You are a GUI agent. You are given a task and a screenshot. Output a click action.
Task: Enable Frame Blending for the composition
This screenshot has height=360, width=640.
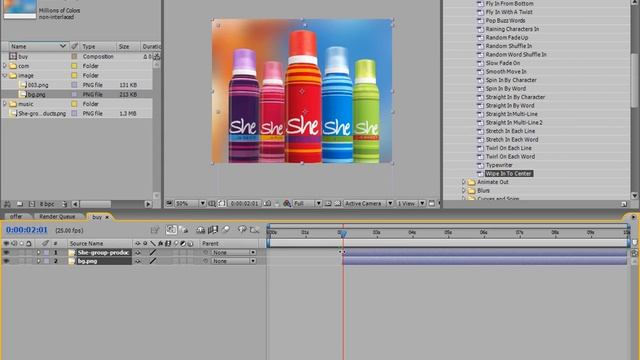213,230
